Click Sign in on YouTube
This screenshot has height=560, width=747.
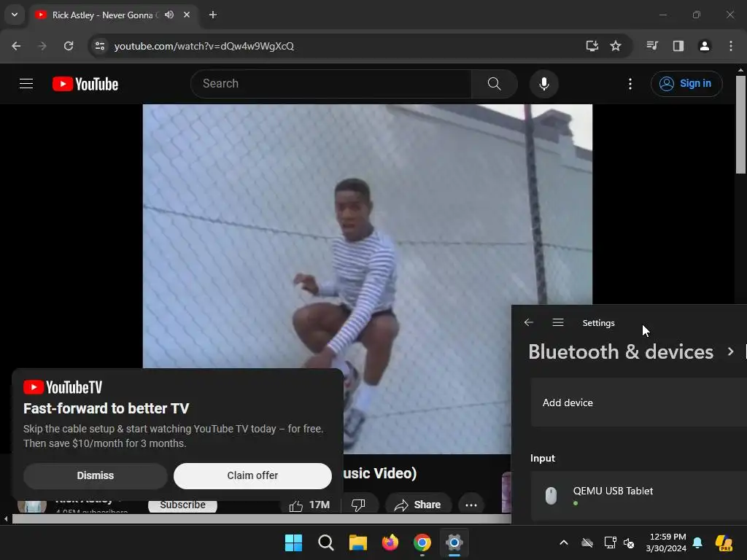(686, 84)
